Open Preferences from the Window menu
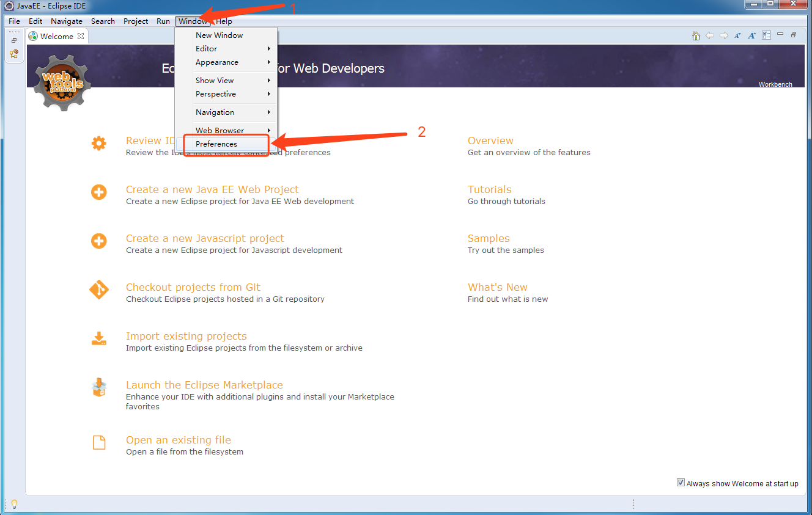 click(227, 144)
